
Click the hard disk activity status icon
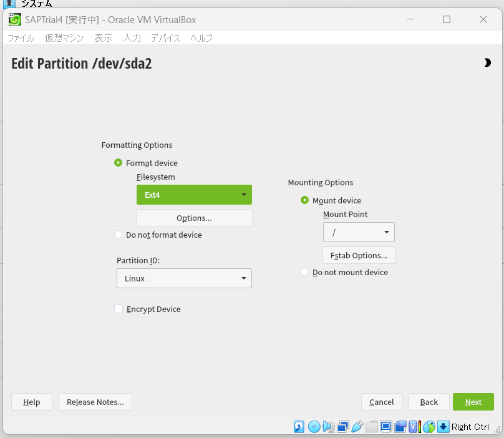point(299,427)
